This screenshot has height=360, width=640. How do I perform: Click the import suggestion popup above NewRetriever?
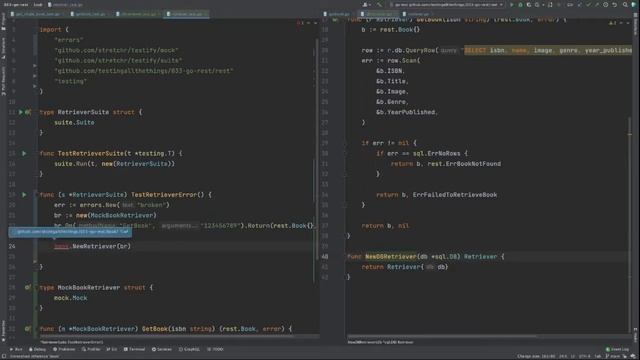(70, 232)
